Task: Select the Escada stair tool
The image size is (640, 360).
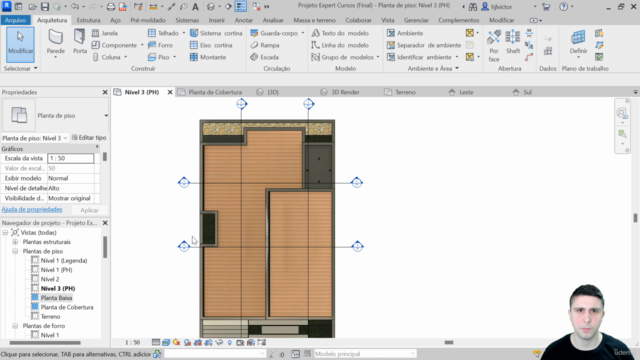Action: (x=264, y=57)
